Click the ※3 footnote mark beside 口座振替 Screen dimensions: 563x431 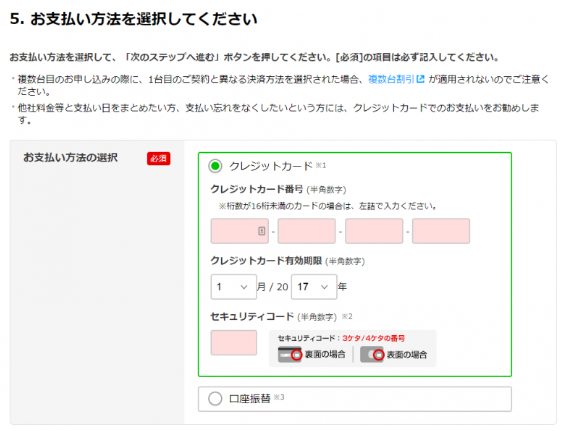(279, 397)
